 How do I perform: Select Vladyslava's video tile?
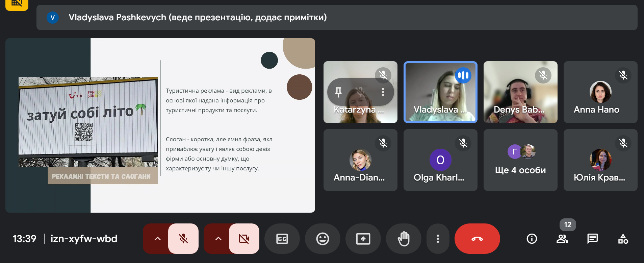tap(440, 92)
